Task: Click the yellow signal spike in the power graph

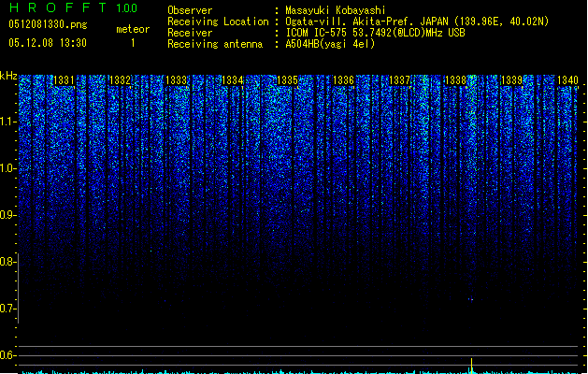Action: point(471,365)
